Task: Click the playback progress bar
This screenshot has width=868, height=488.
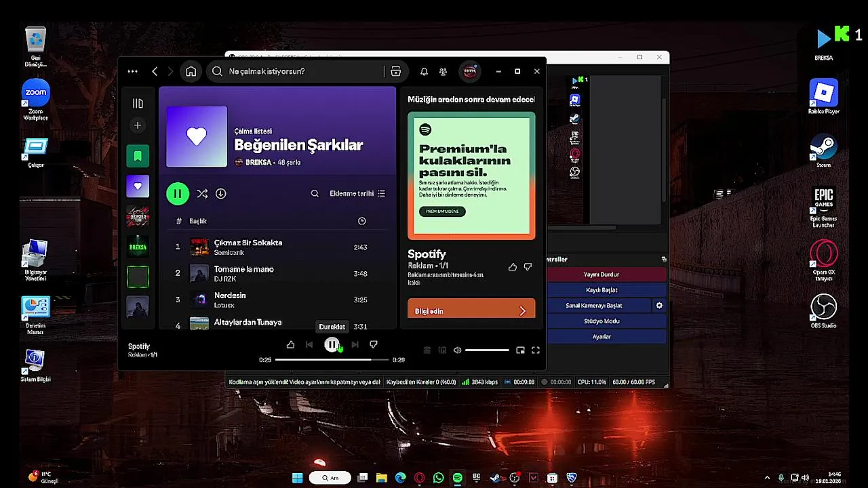Action: tap(332, 360)
